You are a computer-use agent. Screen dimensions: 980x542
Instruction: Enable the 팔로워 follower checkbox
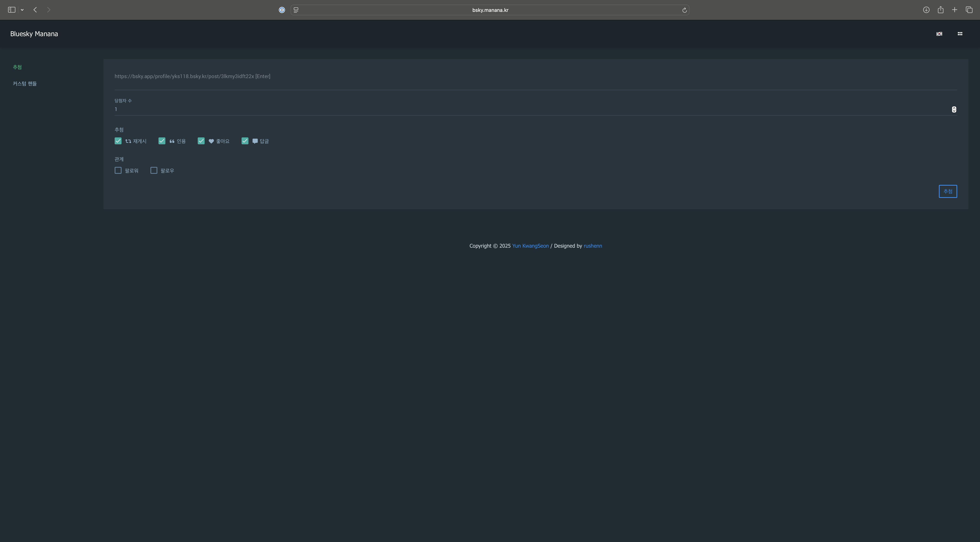click(x=118, y=170)
